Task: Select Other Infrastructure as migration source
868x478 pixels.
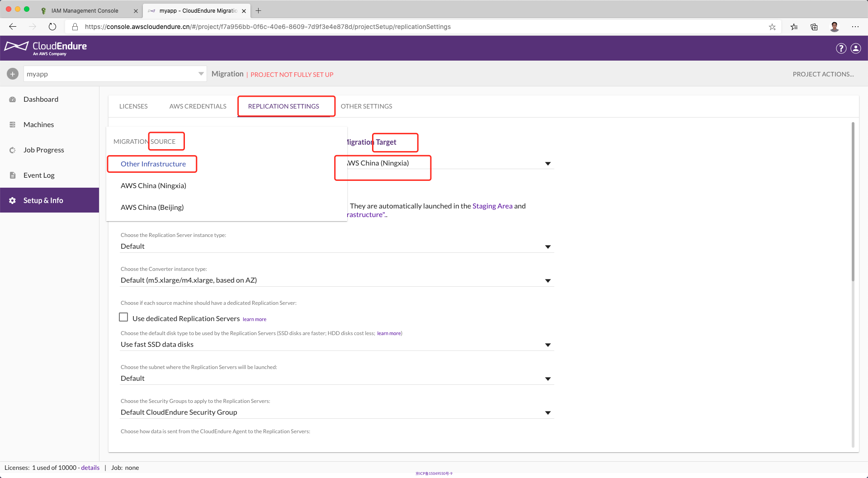Action: [x=153, y=164]
